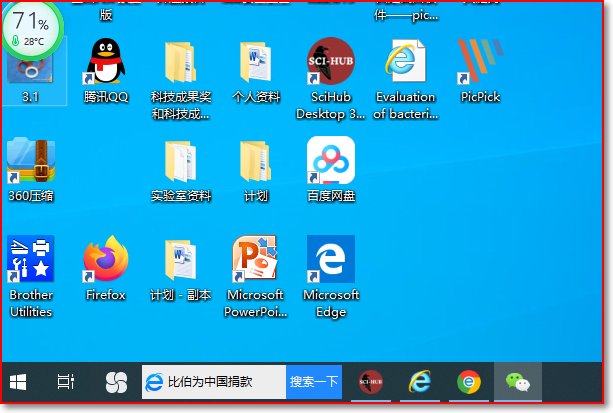Click the taskbar search box 比伯为中国捐款
The image size is (613, 413).
[x=214, y=382]
